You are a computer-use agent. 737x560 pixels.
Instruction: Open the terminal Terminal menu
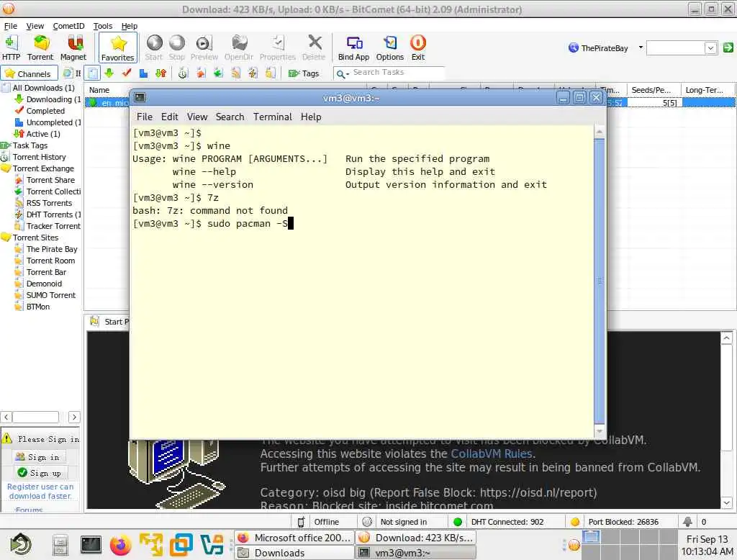click(273, 117)
